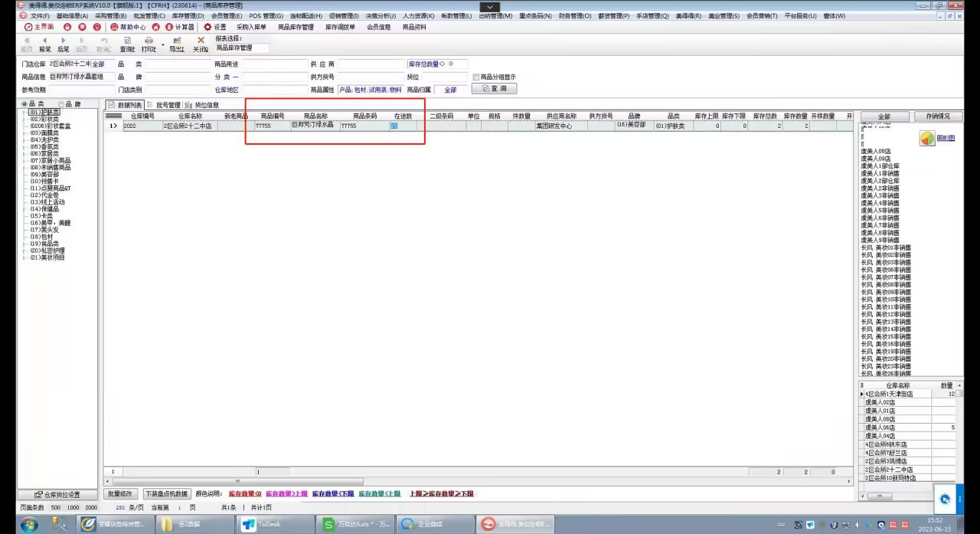
Task: Select the 品类 radio button
Action: pos(24,104)
